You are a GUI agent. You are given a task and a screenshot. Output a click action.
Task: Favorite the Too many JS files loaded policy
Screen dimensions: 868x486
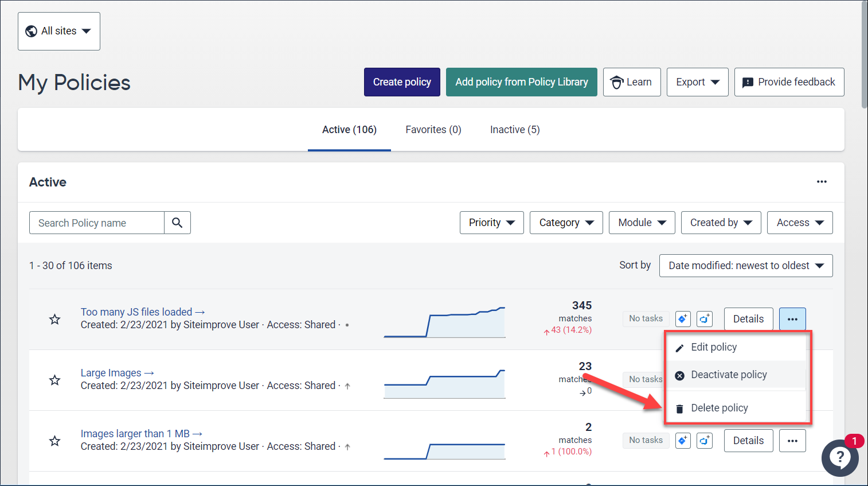pos(55,319)
